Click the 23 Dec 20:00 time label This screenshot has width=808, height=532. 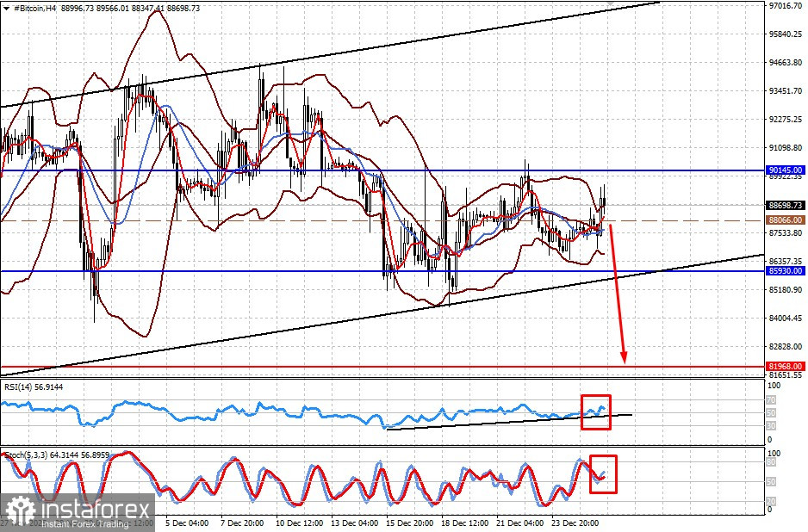pos(575,523)
